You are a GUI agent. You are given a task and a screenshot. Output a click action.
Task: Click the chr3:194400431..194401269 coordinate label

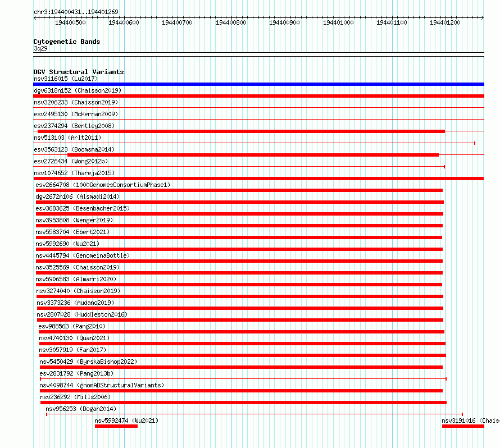point(76,12)
